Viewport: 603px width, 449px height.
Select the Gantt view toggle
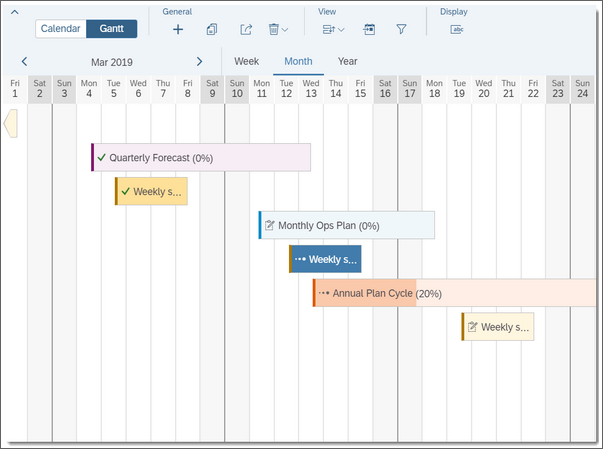[x=111, y=29]
